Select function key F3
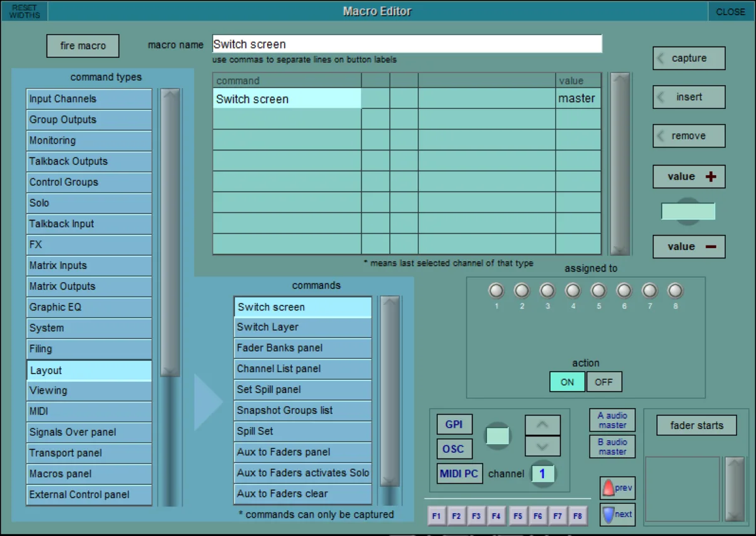The image size is (756, 536). coord(476,516)
